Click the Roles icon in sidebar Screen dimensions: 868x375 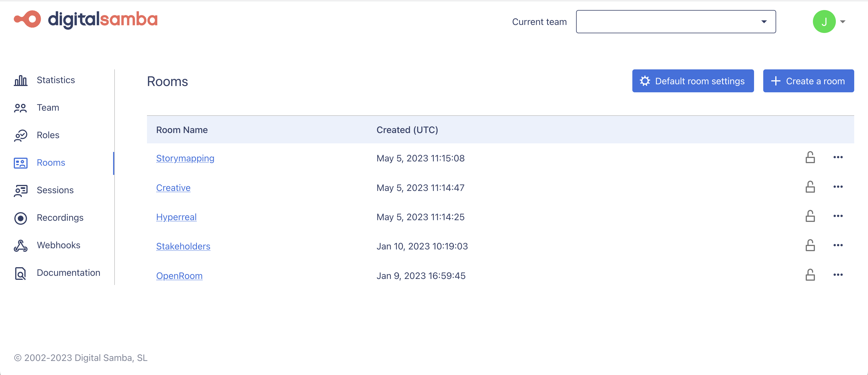pyautogui.click(x=21, y=135)
